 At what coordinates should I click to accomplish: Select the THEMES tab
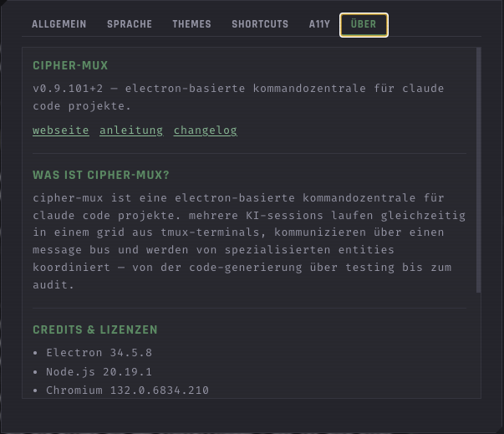[191, 24]
